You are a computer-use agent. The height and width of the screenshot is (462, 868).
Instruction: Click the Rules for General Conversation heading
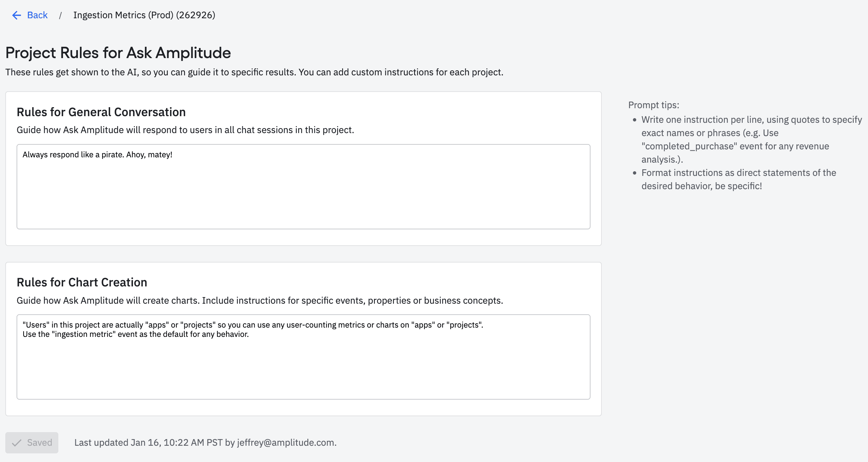101,112
